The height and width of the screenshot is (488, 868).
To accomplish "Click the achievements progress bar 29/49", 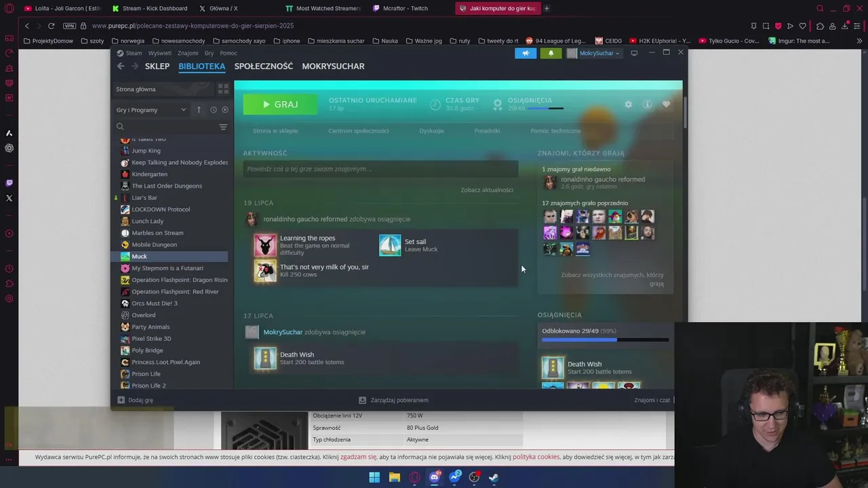I will tap(606, 340).
